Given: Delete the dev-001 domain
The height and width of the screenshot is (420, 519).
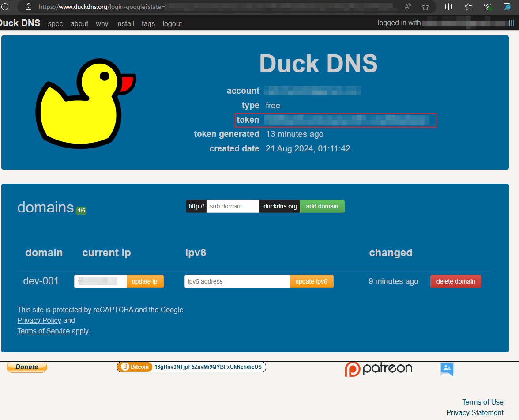Looking at the screenshot, I should click(456, 281).
